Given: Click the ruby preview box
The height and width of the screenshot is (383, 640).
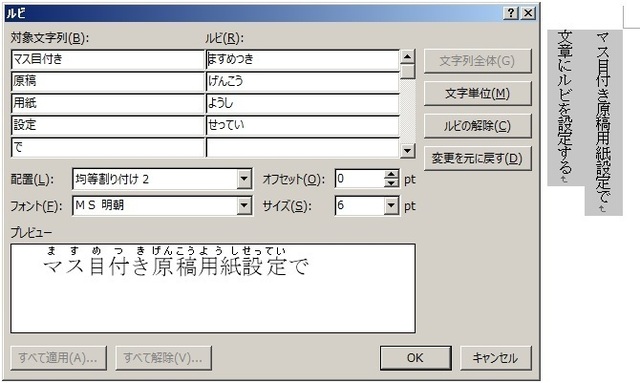Looking at the screenshot, I should (213, 288).
